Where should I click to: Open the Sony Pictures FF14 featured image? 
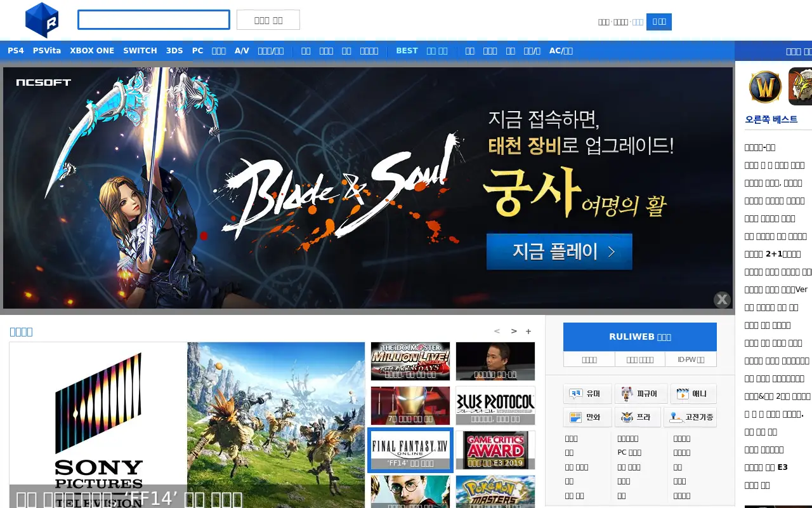[x=187, y=425]
